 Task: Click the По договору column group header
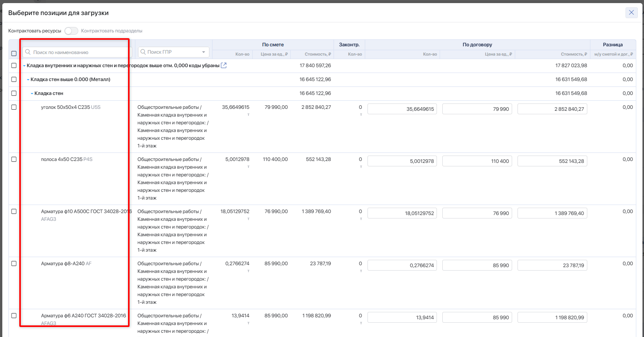477,45
